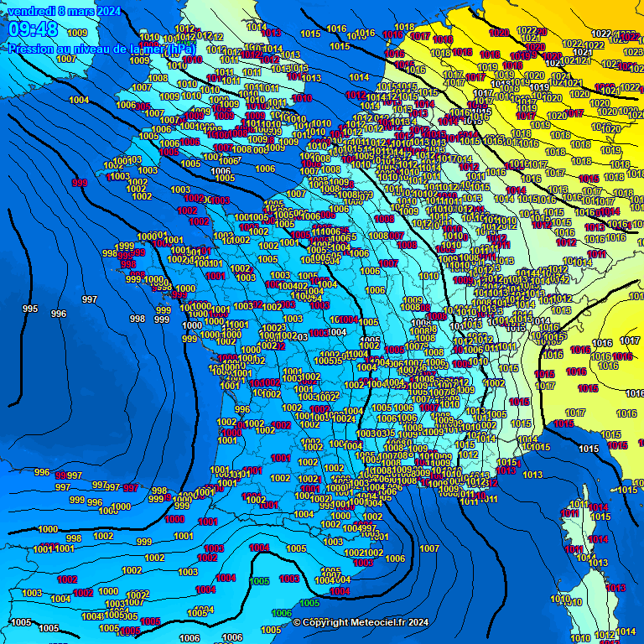
Task: Click the red 1013 value southeast of Corsica
Action: point(615,588)
